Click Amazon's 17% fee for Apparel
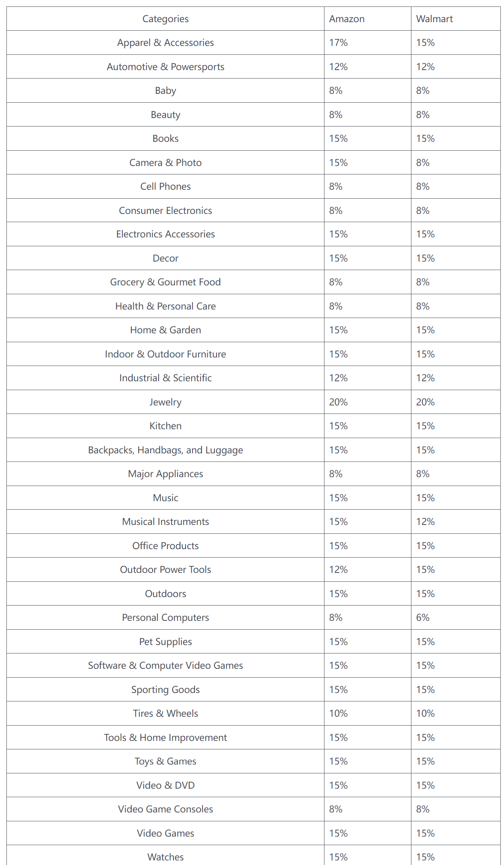This screenshot has height=865, width=504. tap(338, 43)
